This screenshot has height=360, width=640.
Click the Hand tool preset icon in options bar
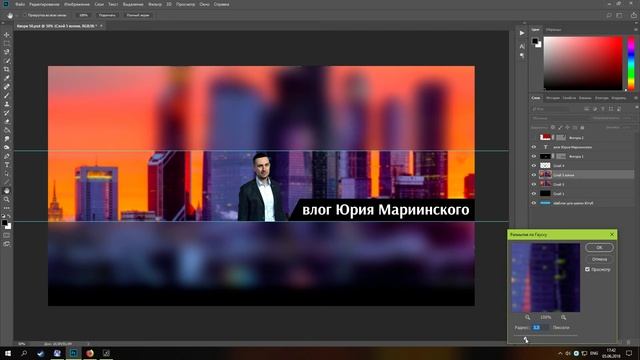(10, 16)
